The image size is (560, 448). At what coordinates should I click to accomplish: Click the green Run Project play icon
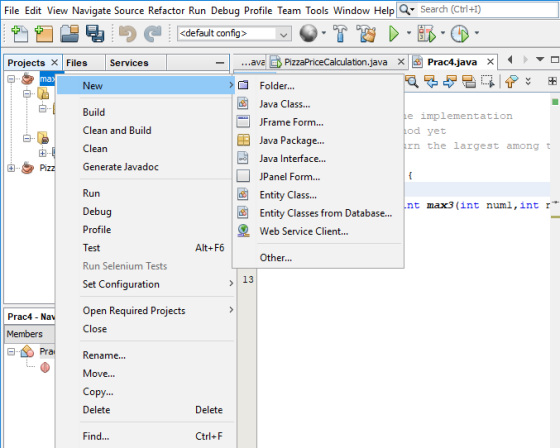tap(394, 34)
